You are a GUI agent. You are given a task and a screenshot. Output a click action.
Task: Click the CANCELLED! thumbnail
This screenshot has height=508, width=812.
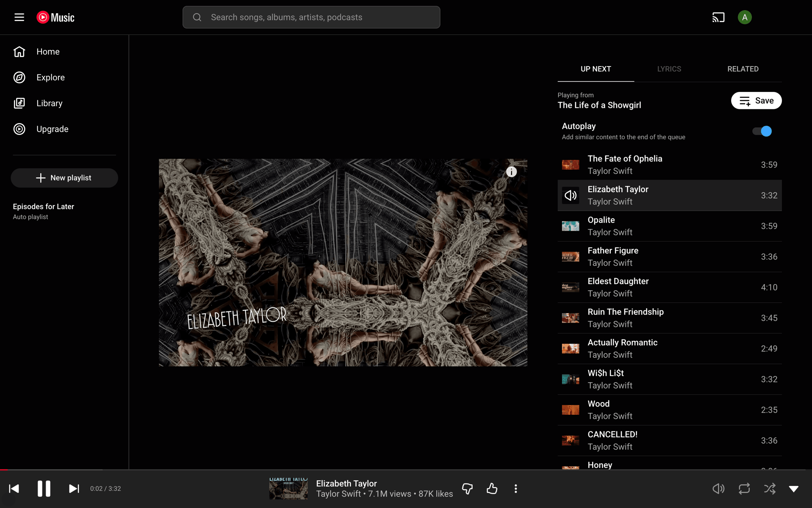pyautogui.click(x=571, y=441)
